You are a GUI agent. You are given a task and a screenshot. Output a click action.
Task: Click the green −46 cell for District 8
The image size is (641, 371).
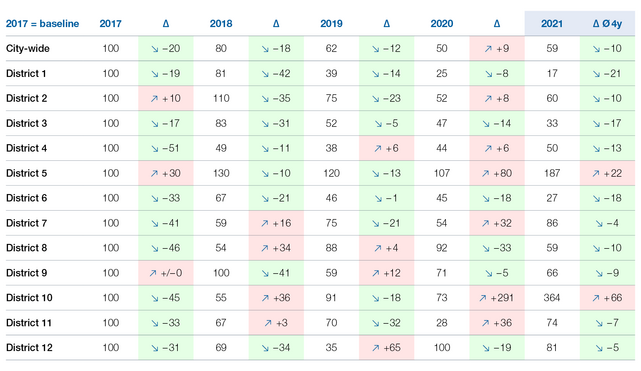tap(166, 248)
